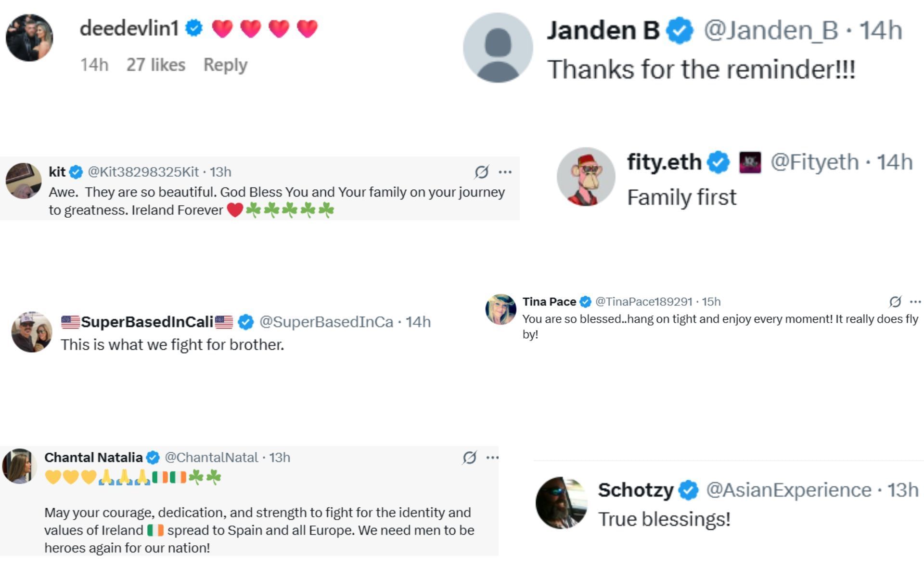Viewport: 924px width, 578px height.
Task: Click fity.eth's blue verified checkmark
Action: [718, 162]
